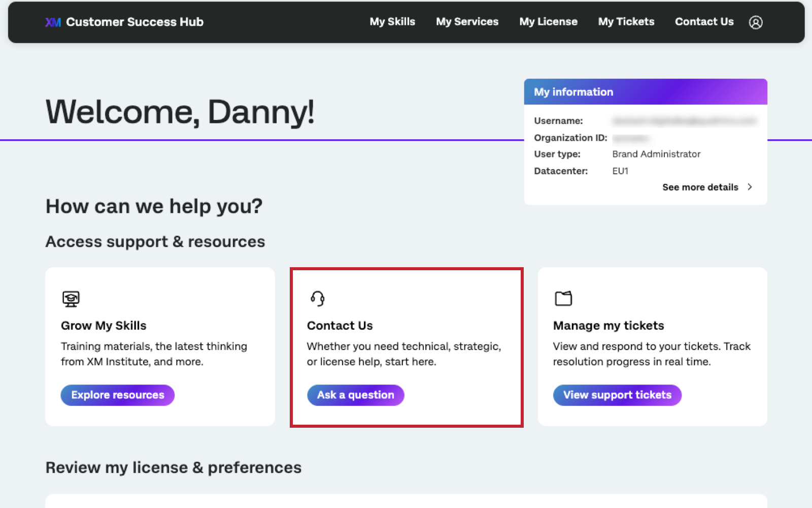Open My Services in navigation bar
This screenshot has height=508, width=812.
pyautogui.click(x=467, y=22)
